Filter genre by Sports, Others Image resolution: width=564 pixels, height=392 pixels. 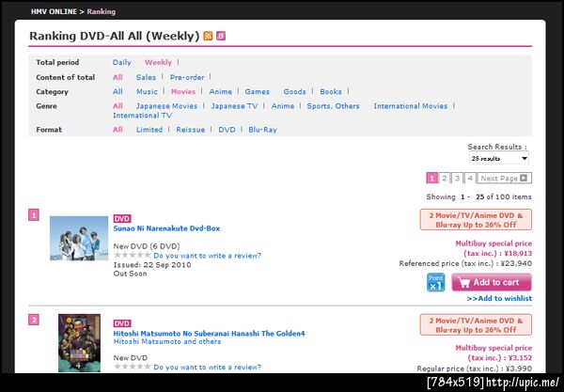click(333, 106)
